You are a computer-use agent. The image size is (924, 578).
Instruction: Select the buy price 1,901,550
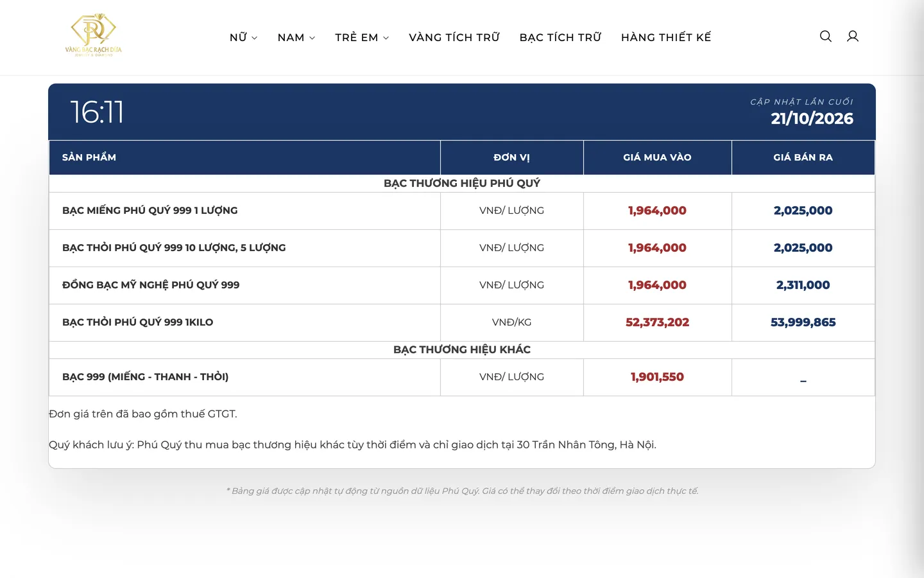click(658, 377)
